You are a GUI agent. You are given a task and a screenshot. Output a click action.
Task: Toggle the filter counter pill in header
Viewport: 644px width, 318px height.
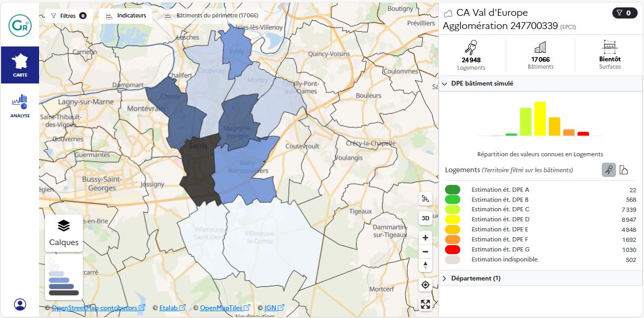[x=624, y=13]
